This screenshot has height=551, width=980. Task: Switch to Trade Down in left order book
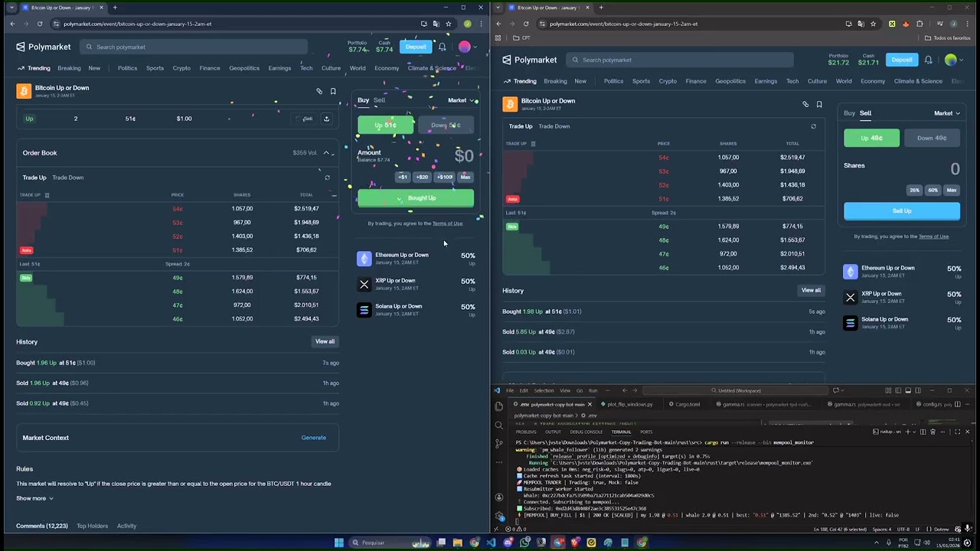[x=67, y=178]
